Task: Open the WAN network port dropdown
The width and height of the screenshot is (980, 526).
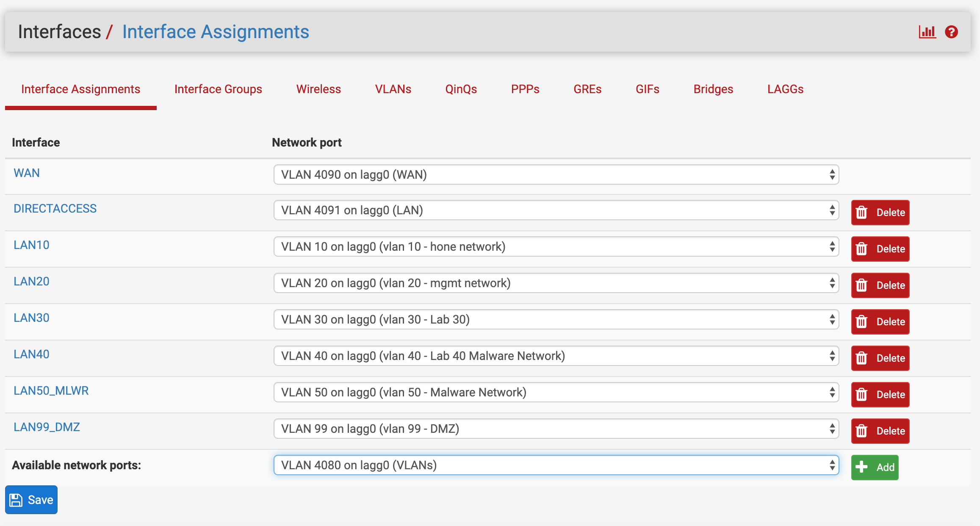Action: 556,174
